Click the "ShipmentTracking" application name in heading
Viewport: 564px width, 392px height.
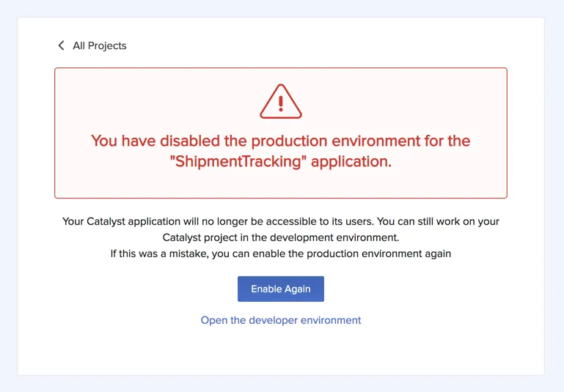pyautogui.click(x=238, y=162)
